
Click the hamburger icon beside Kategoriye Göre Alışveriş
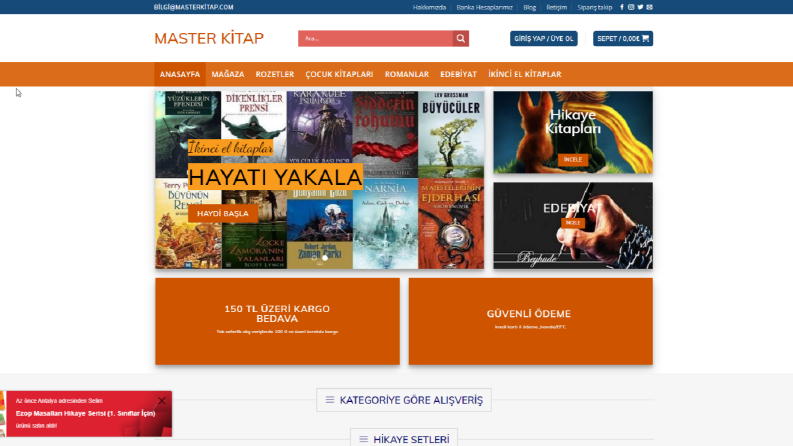330,400
